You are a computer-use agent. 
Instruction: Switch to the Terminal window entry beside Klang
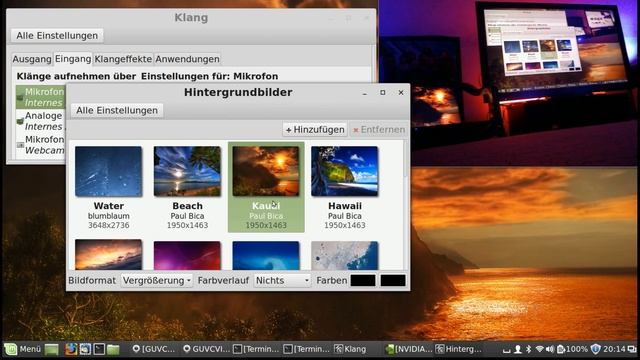tap(307, 349)
